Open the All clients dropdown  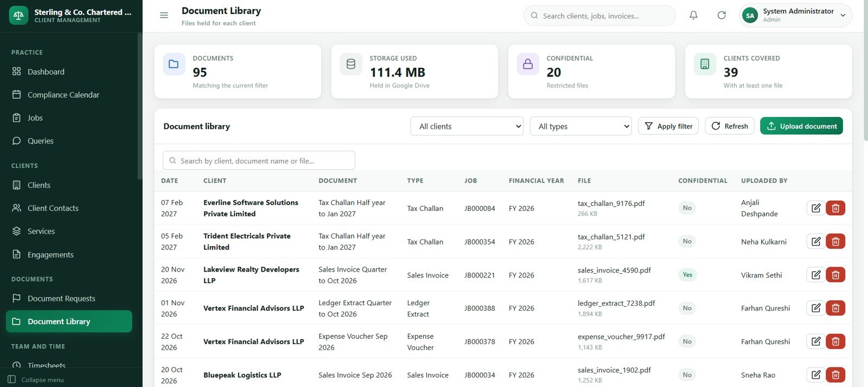point(467,126)
